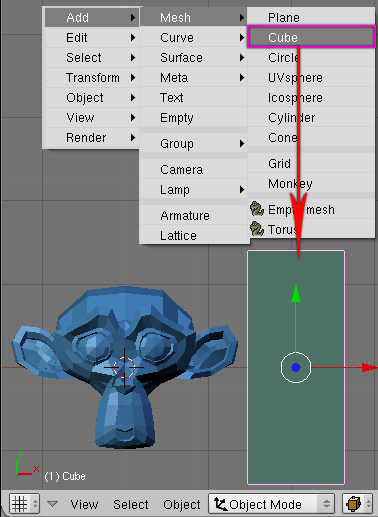This screenshot has height=517, width=378.
Task: Expand the Curve submenu
Action: click(x=193, y=37)
